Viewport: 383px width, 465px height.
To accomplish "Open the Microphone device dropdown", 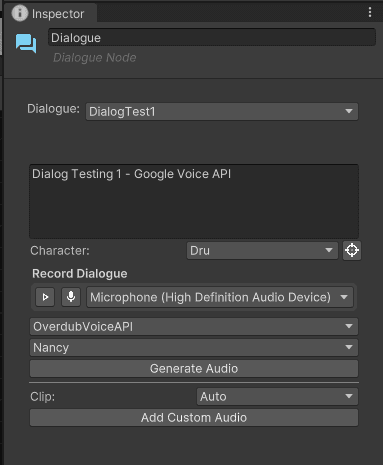I will tap(220, 297).
